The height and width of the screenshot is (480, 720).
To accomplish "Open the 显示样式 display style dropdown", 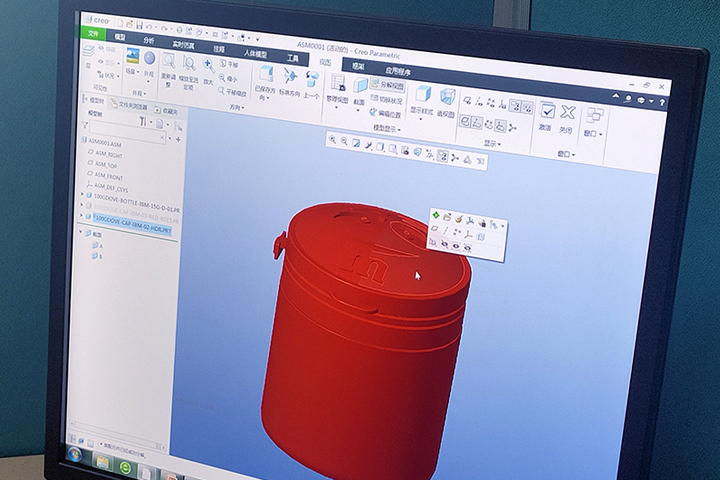I will pos(421,97).
